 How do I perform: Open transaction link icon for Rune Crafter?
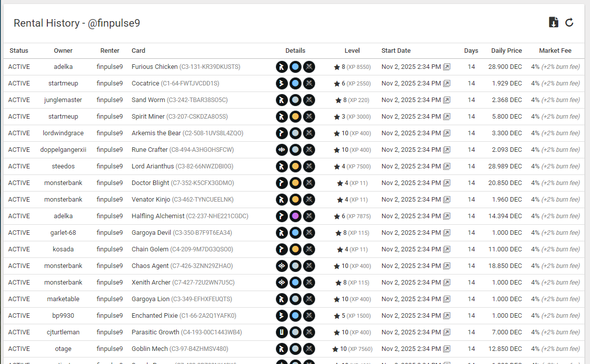pyautogui.click(x=447, y=149)
